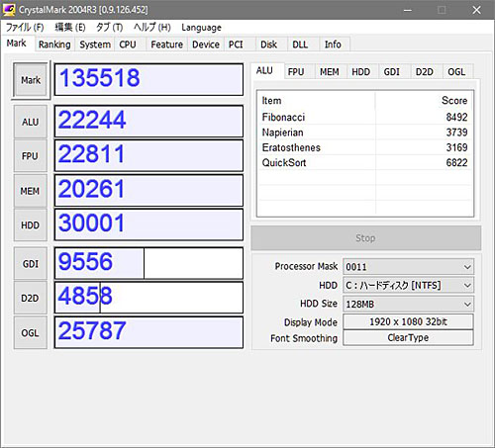Click the Display Mode 1920 x 1080 button
The height and width of the screenshot is (448, 495).
[x=408, y=321]
